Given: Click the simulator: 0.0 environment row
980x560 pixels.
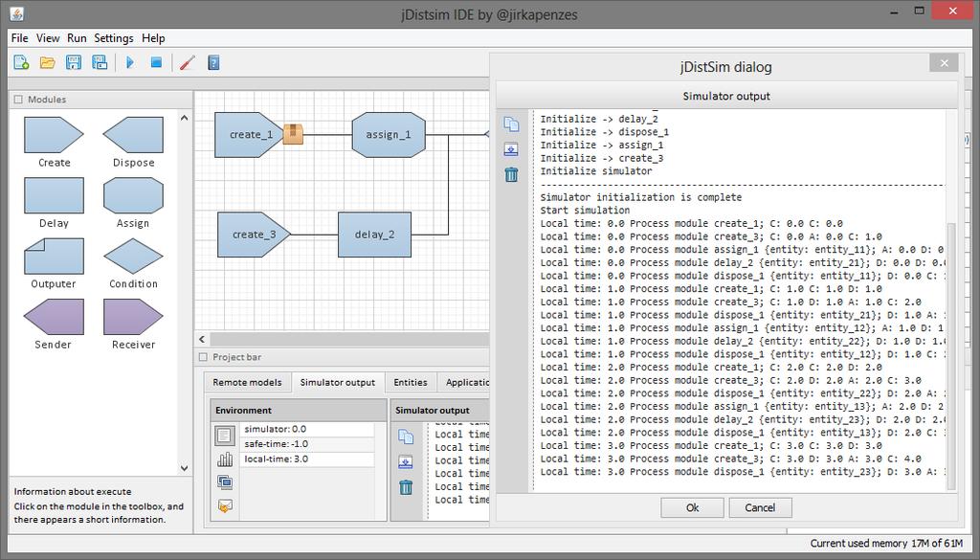Looking at the screenshot, I should [x=307, y=430].
